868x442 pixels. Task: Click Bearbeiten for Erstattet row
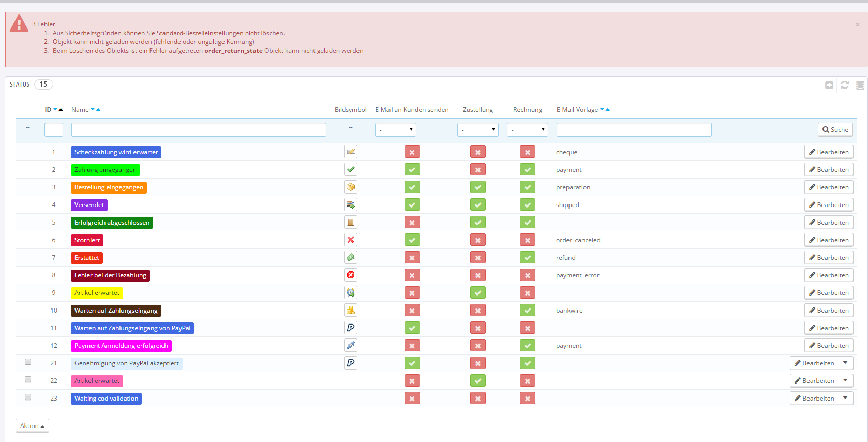click(x=828, y=258)
